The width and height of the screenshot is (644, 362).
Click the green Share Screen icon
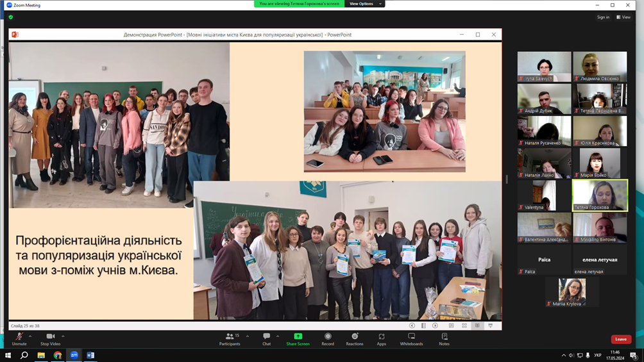(x=298, y=336)
